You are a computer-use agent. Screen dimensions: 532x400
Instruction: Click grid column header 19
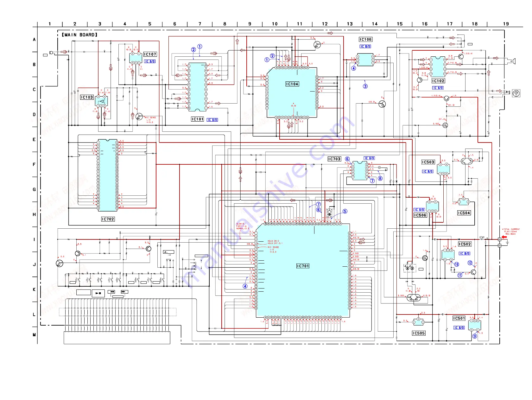point(506,24)
